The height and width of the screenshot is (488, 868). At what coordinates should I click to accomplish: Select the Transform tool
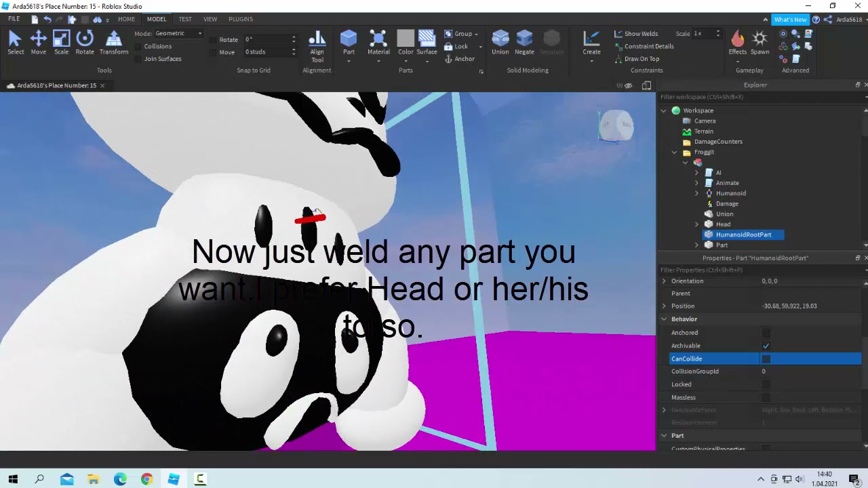[114, 42]
